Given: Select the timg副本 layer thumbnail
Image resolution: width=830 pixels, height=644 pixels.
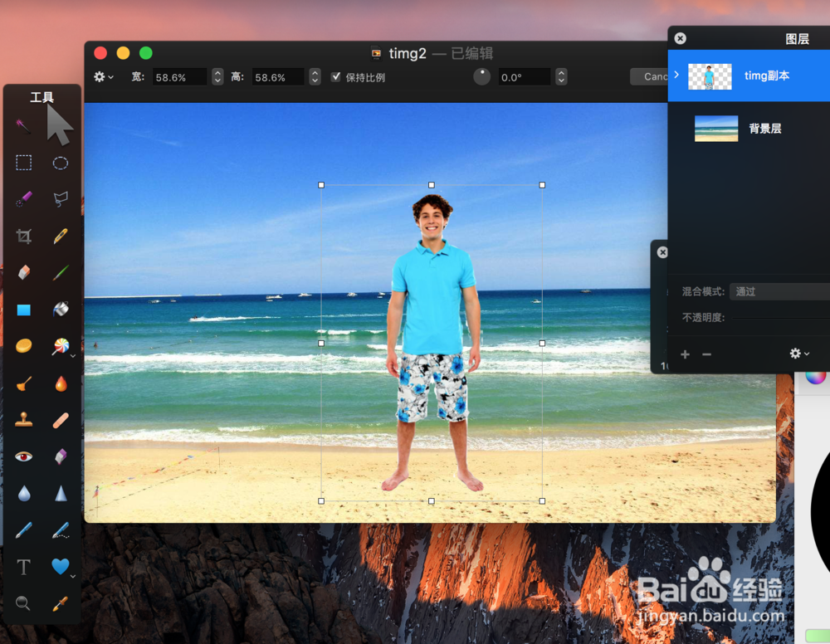Looking at the screenshot, I should pos(710,76).
